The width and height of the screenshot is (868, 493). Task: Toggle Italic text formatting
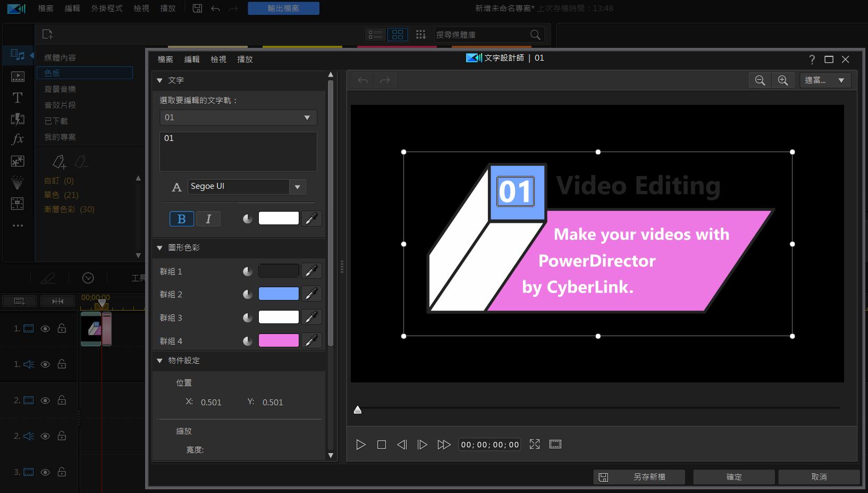208,219
